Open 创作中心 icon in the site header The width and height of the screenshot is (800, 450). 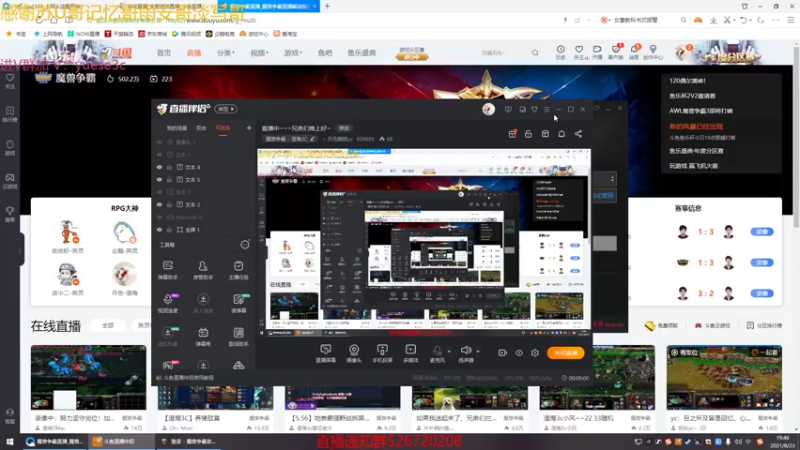click(x=653, y=52)
